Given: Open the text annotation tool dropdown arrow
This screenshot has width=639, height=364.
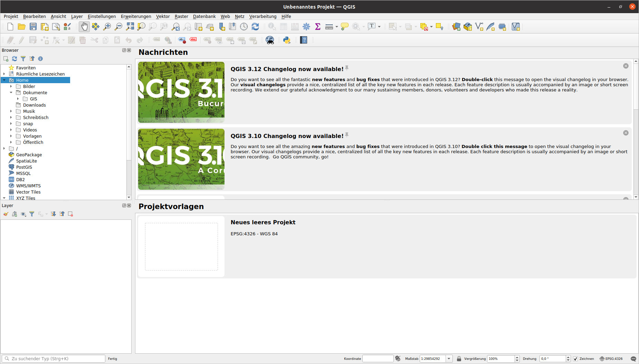Looking at the screenshot, I should pyautogui.click(x=379, y=27).
